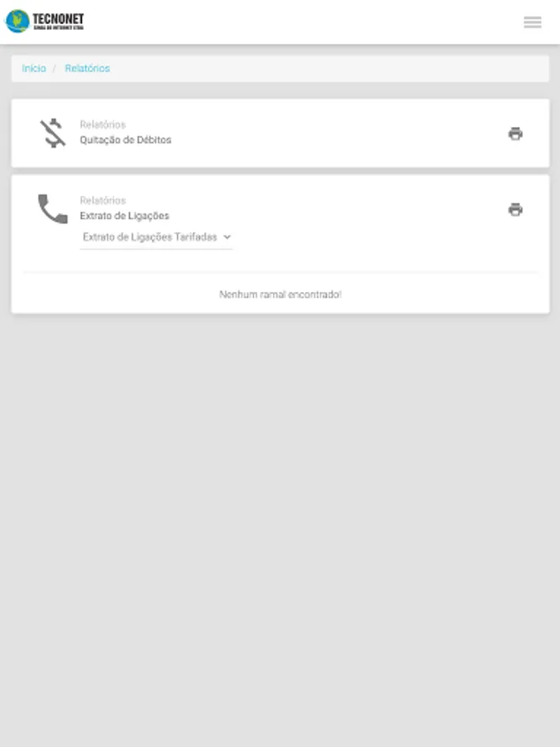Click the Quitação de Débitos card area
The image size is (560, 747).
pyautogui.click(x=280, y=134)
